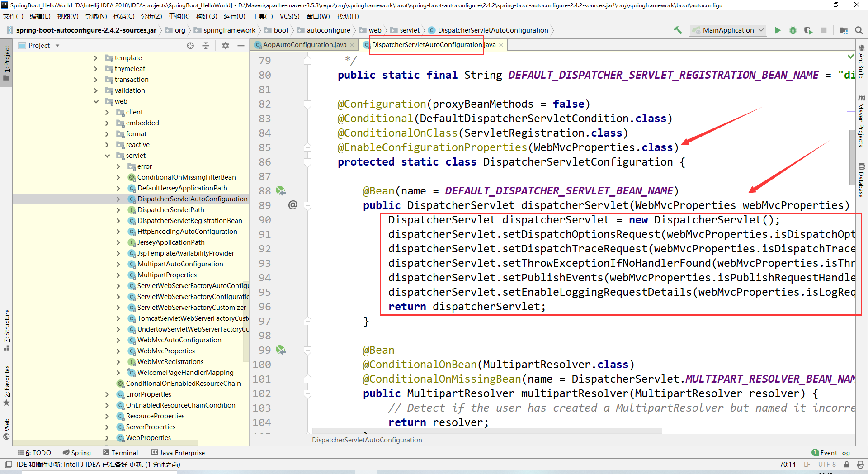This screenshot has height=474, width=868.
Task: Select MultipartProperties in the project tree
Action: tap(167, 275)
